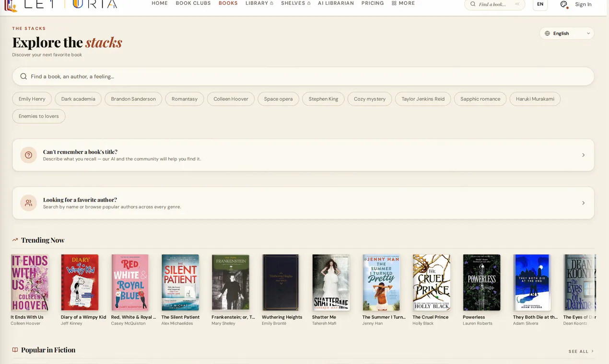This screenshot has width=609, height=364.
Task: Click Sign In
Action: tap(583, 4)
